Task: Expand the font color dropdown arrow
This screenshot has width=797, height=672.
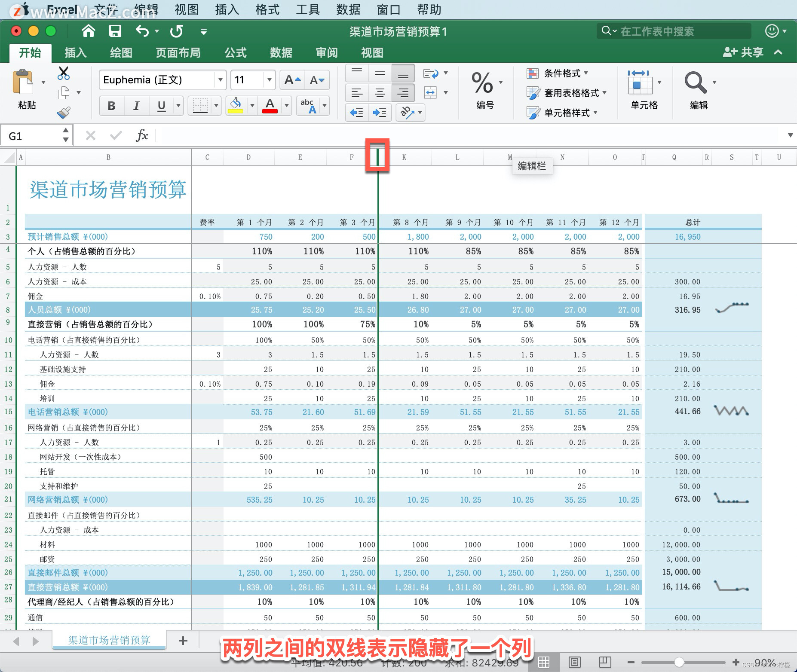Action: [286, 105]
